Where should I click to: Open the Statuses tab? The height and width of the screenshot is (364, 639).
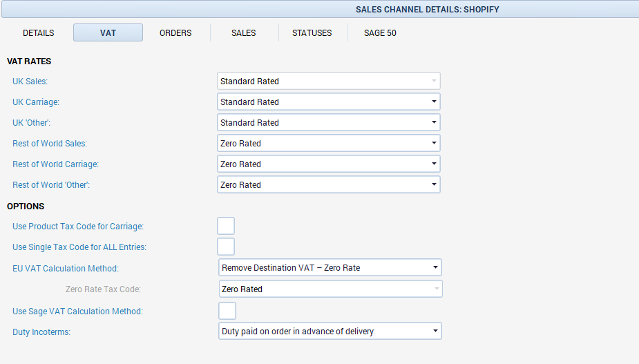(312, 33)
